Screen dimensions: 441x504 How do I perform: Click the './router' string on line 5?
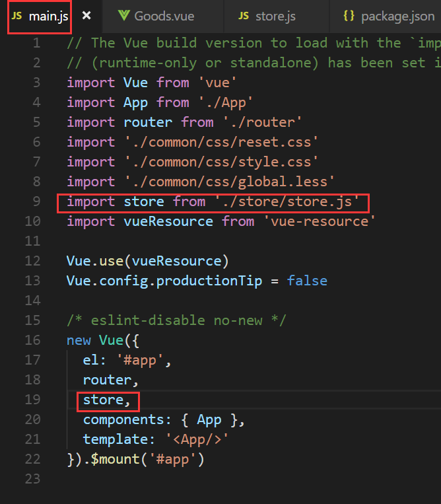262,122
